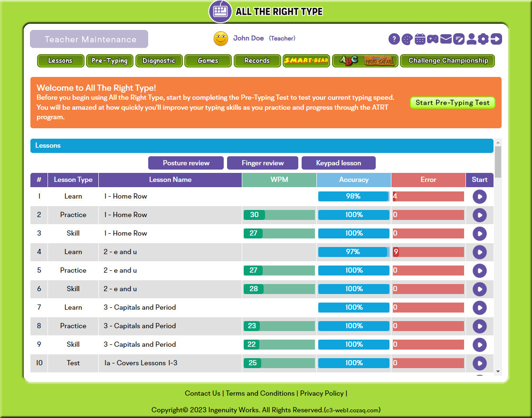
Task: Open the Keypad lesson button
Action: click(339, 163)
